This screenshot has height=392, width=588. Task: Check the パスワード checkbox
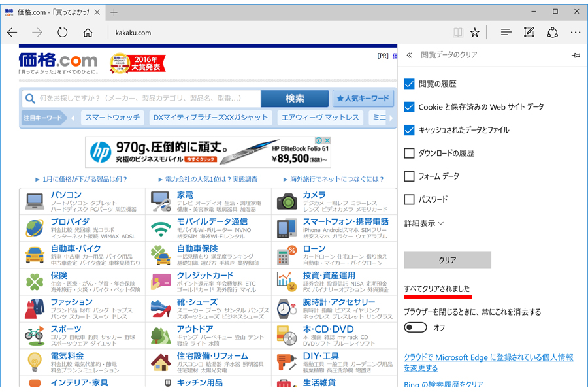click(409, 199)
